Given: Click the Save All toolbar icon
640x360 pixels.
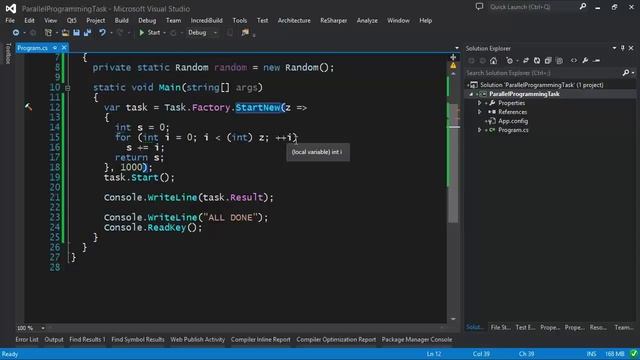Looking at the screenshot, I should click(87, 33).
